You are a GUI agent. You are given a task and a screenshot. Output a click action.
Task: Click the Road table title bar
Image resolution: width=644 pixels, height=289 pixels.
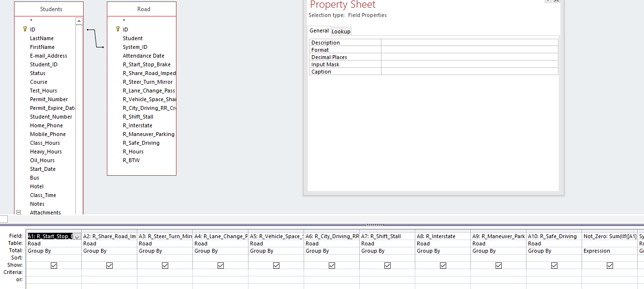pyautogui.click(x=142, y=9)
